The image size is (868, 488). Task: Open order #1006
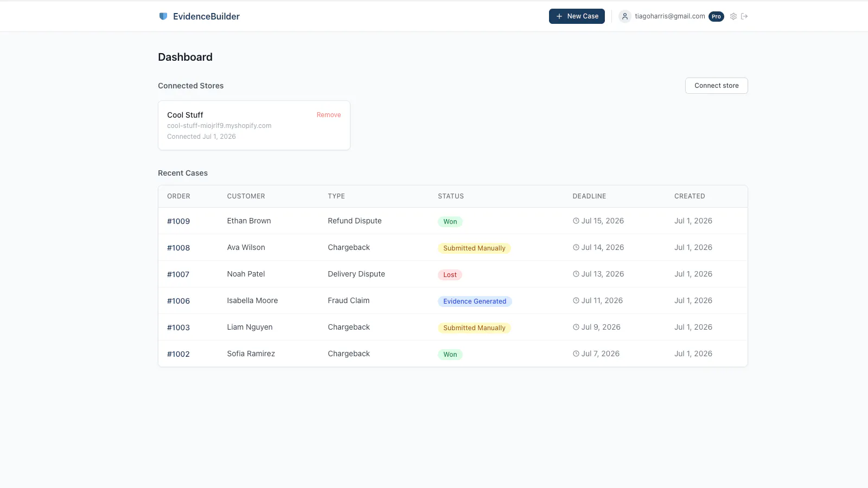(x=178, y=301)
